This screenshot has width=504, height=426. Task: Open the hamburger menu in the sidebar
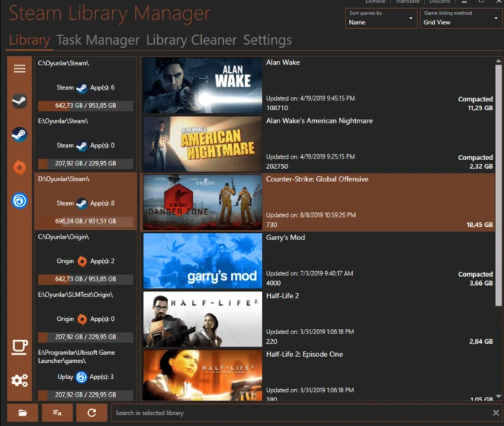click(20, 68)
